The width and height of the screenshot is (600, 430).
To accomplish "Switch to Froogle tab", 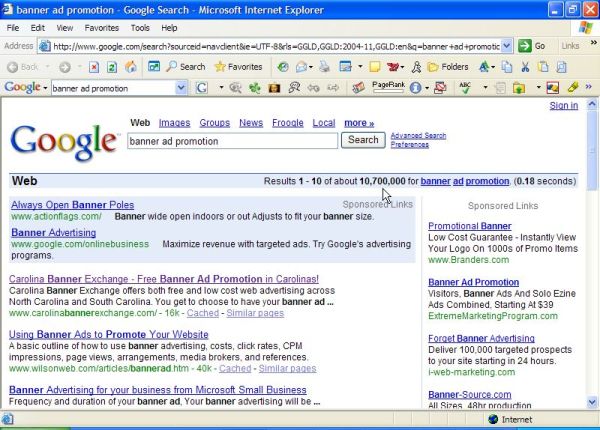I will tap(288, 123).
